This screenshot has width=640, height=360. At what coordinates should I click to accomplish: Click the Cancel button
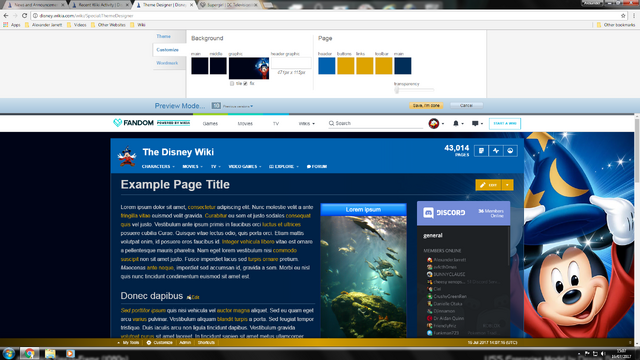tap(466, 105)
